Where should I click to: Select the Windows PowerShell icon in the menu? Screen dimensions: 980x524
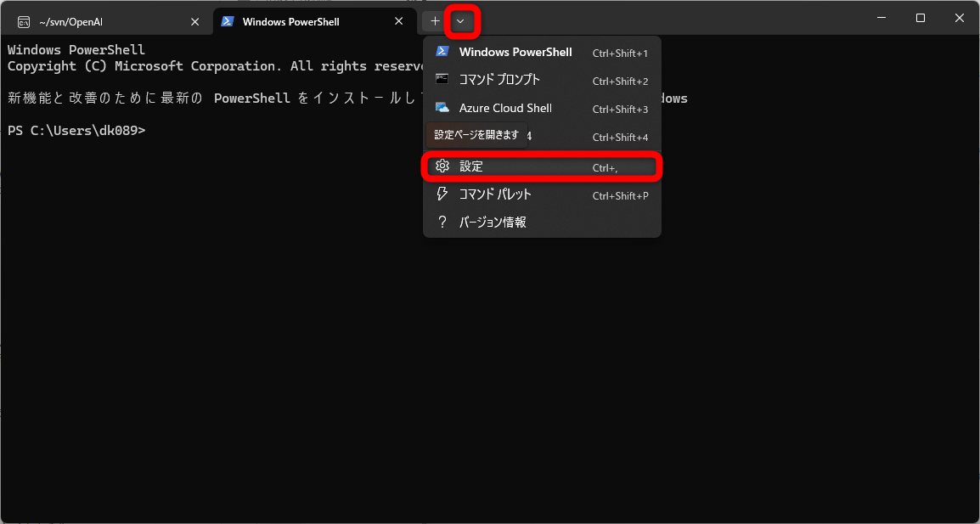coord(442,52)
